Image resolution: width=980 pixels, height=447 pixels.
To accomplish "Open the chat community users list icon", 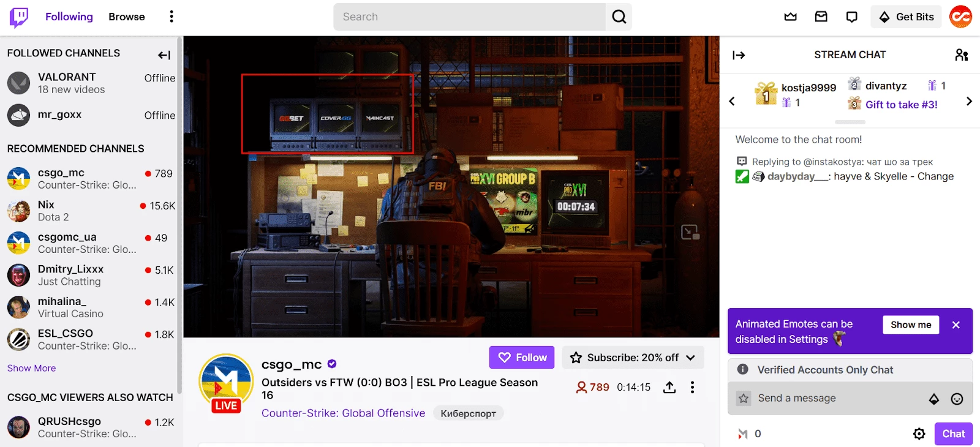I will point(962,55).
